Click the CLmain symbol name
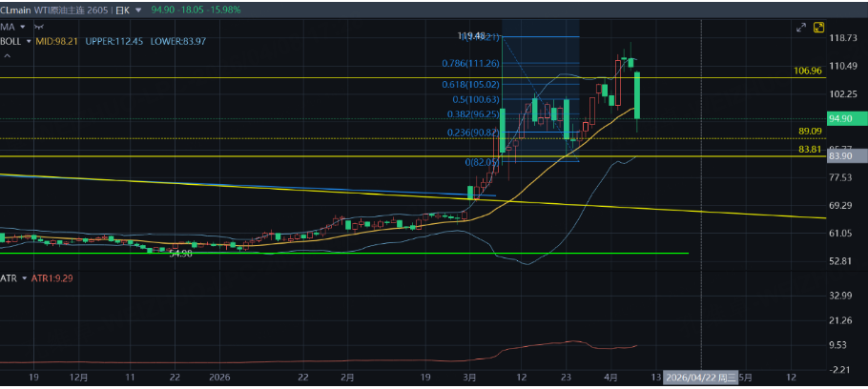 pos(15,10)
